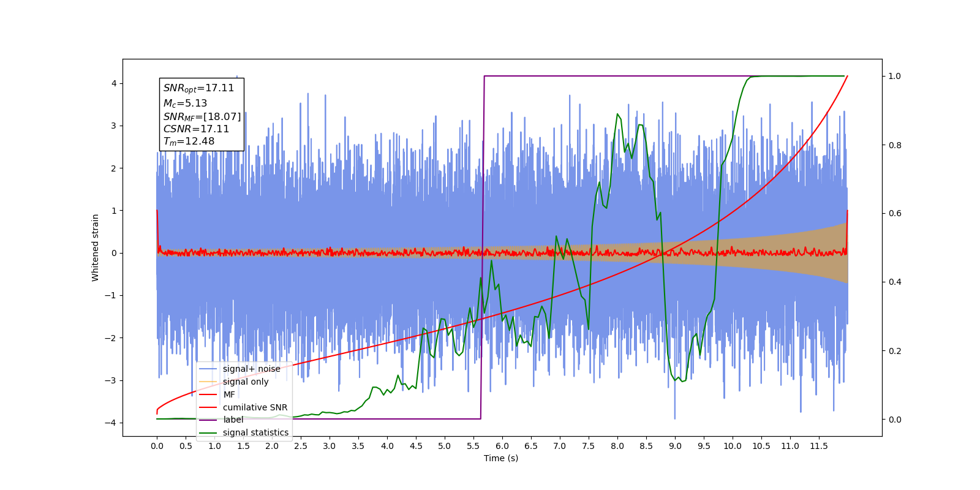Click the x-axis tick label 0.0
The image size is (980, 490).
[x=157, y=446]
